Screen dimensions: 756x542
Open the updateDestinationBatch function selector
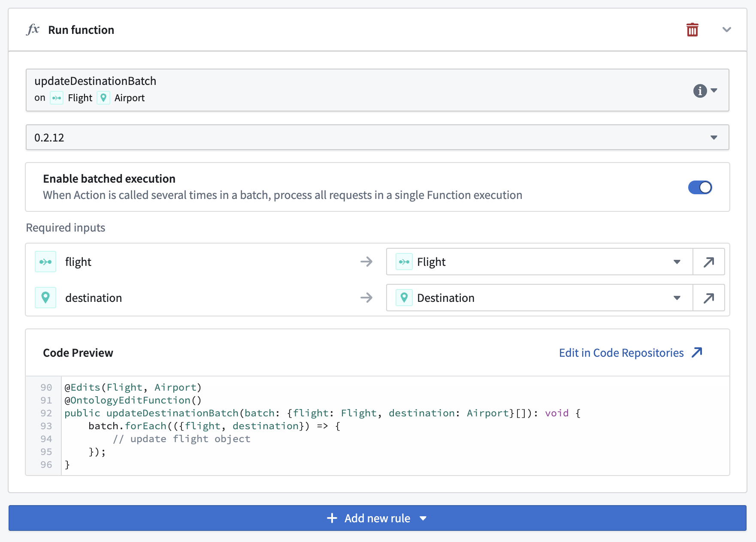[x=378, y=90]
